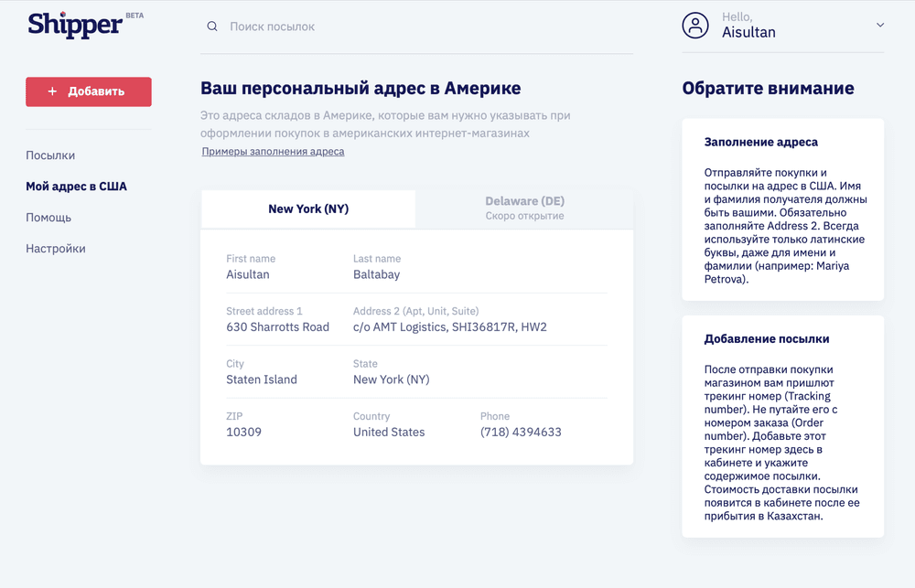
Task: Click the red Добавить button
Action: click(89, 91)
